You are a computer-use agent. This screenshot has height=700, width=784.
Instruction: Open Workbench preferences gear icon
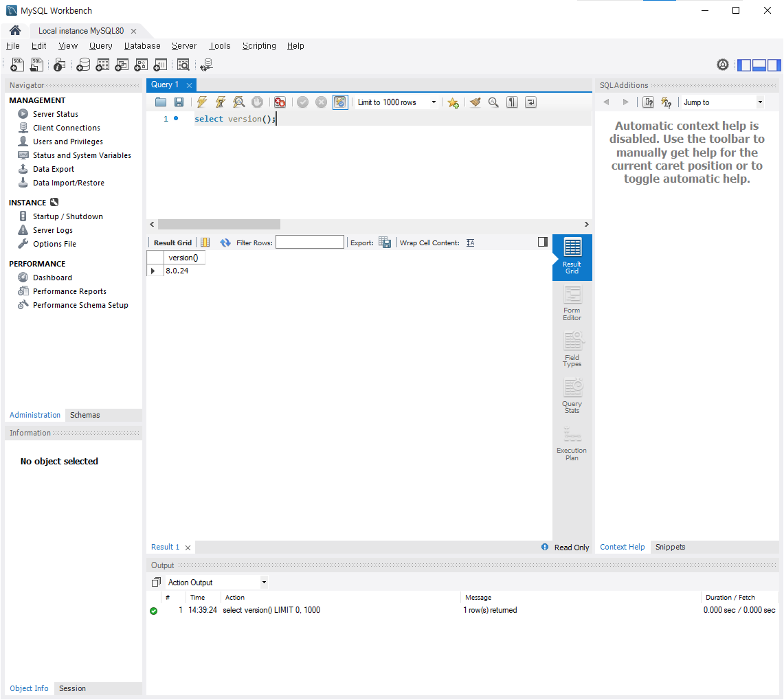click(x=722, y=65)
